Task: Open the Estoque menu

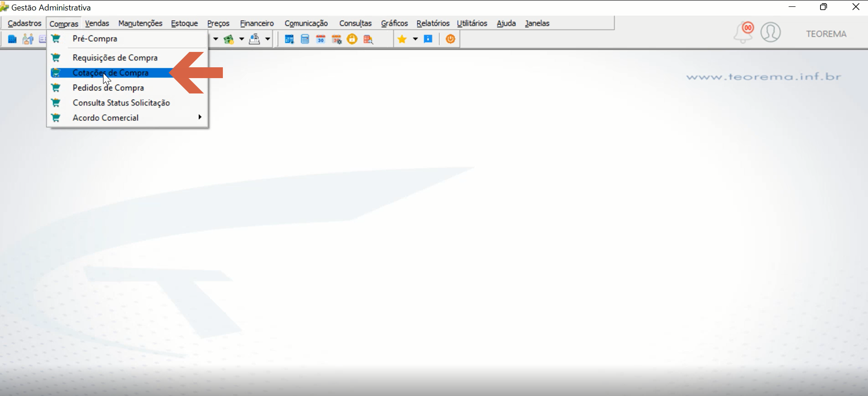Action: click(184, 23)
